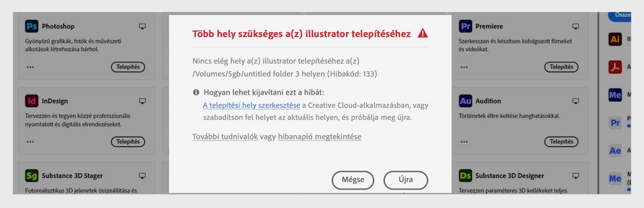This screenshot has height=208, width=644.
Task: Install Premiere with its Telepítés button
Action: (x=561, y=67)
